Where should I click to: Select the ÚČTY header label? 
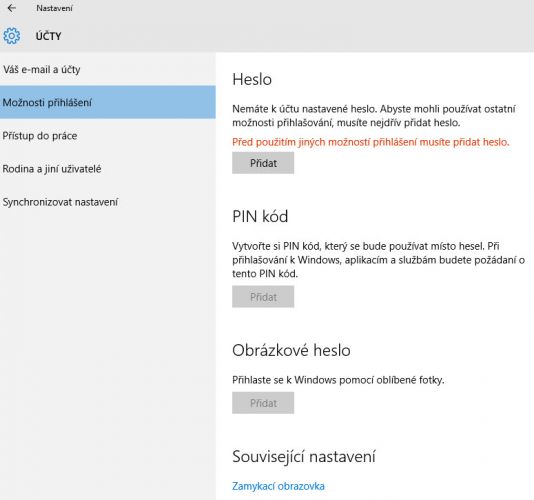(48, 36)
